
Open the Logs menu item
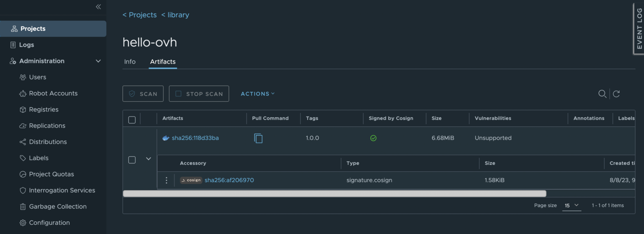26,45
